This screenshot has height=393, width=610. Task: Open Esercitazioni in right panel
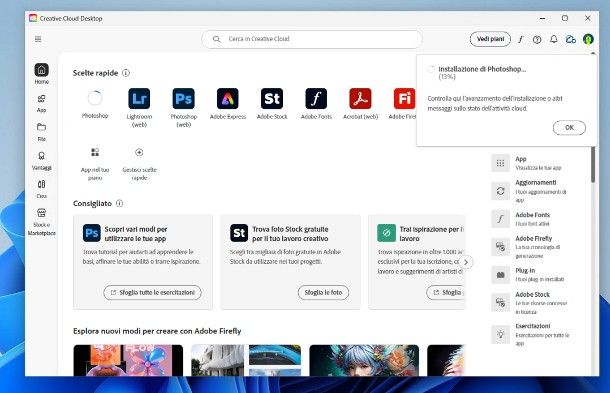[x=531, y=334]
